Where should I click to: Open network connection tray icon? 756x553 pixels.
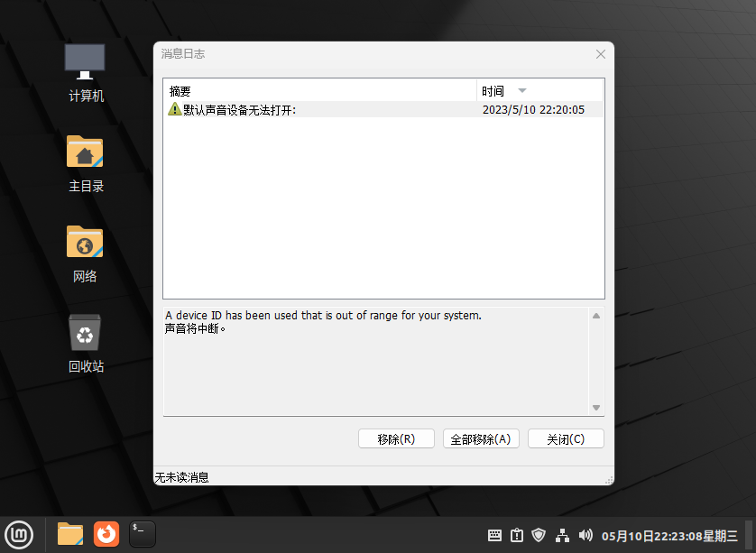[x=562, y=535]
